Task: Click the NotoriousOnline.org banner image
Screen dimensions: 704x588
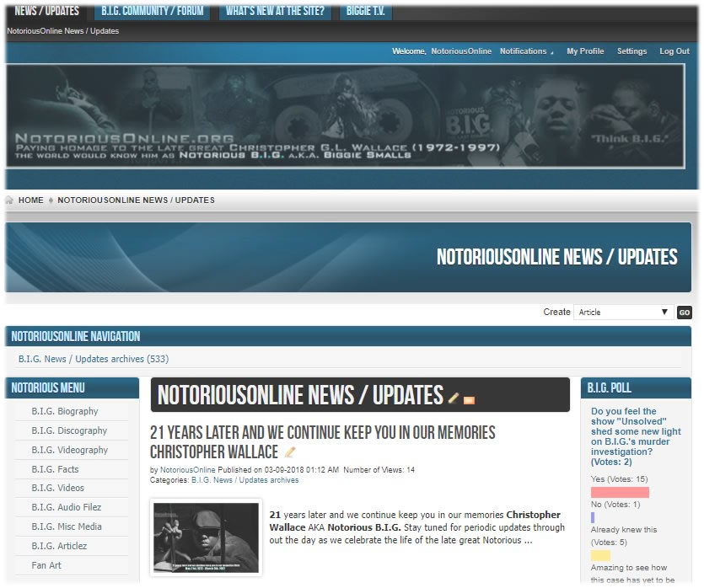Action: (345, 116)
